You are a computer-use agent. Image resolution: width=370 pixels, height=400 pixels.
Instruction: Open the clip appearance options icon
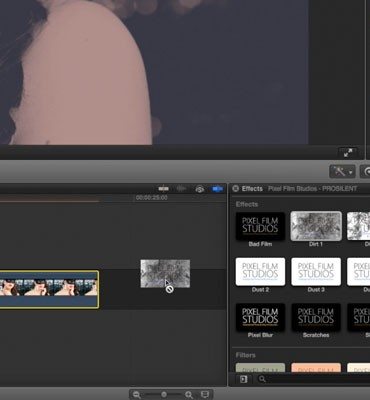205,395
